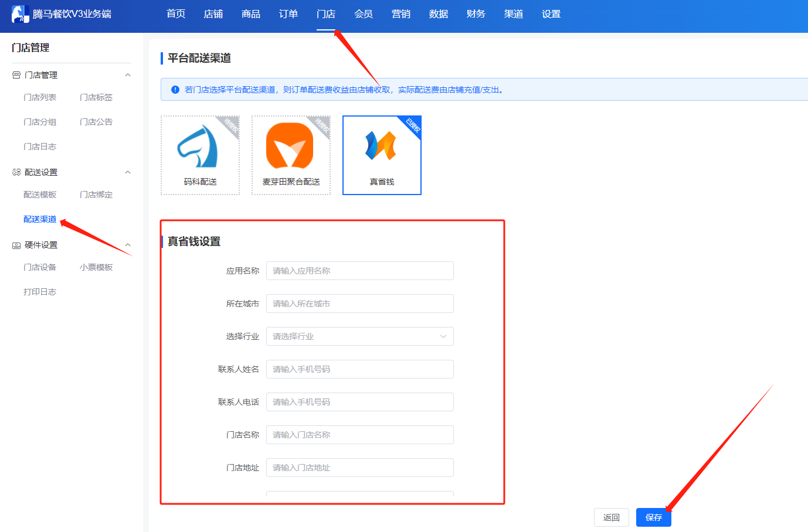Screen dimensions: 808x532
Task: Go to 门店绑定 in sidebar
Action: [96, 195]
